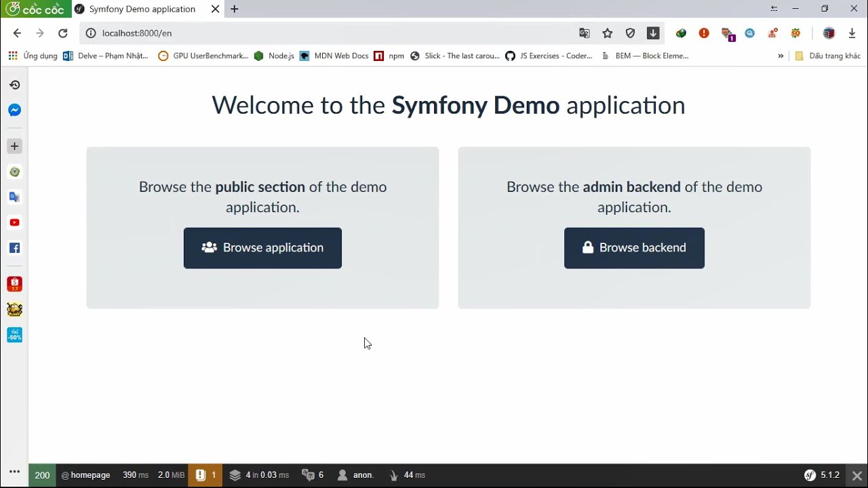Click the red exclamation extension icon
This screenshot has height=488, width=868.
[704, 33]
